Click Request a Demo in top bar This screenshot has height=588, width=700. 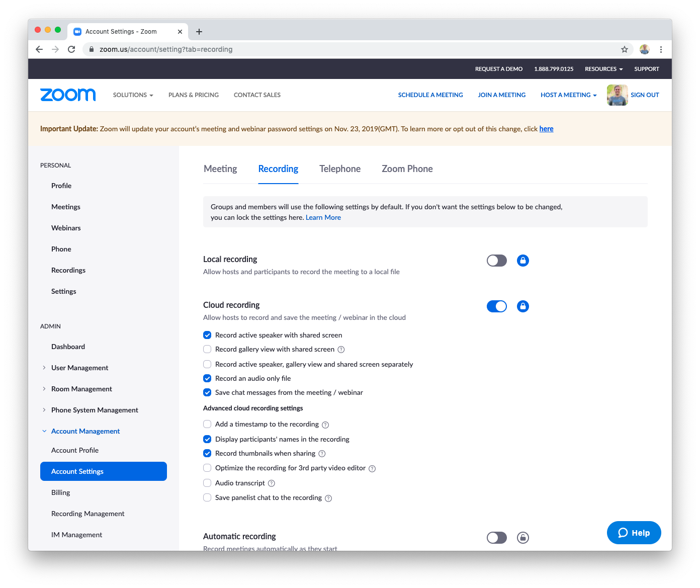pos(499,69)
